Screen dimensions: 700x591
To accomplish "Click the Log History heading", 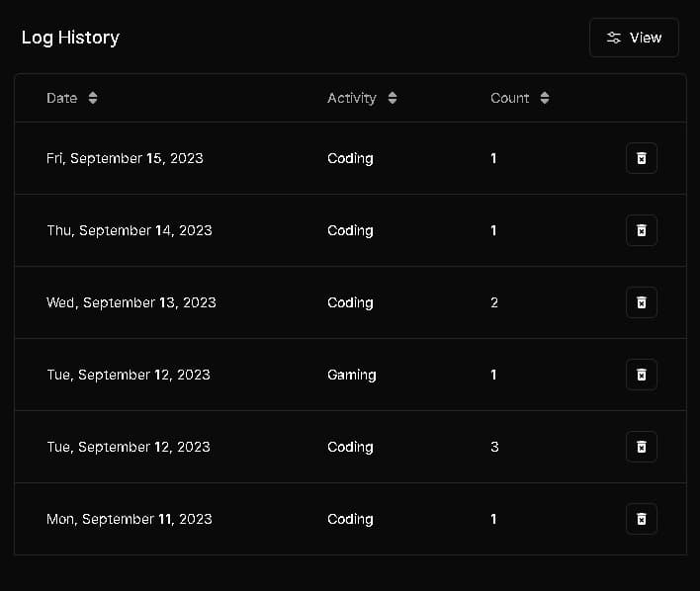I will [x=70, y=38].
